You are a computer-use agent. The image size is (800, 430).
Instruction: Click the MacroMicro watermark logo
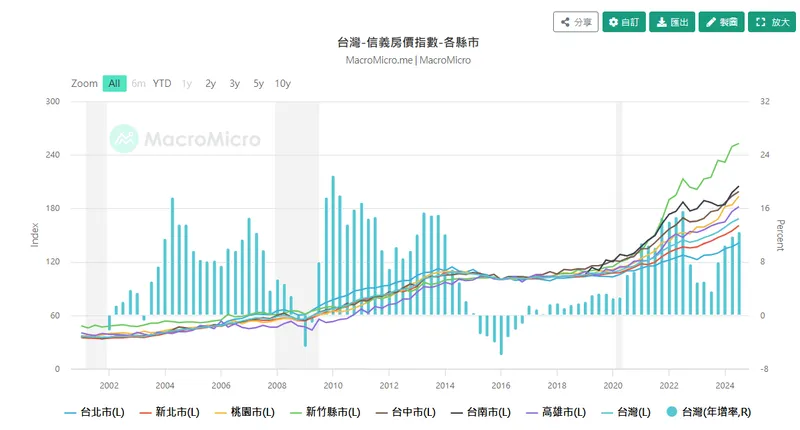185,139
